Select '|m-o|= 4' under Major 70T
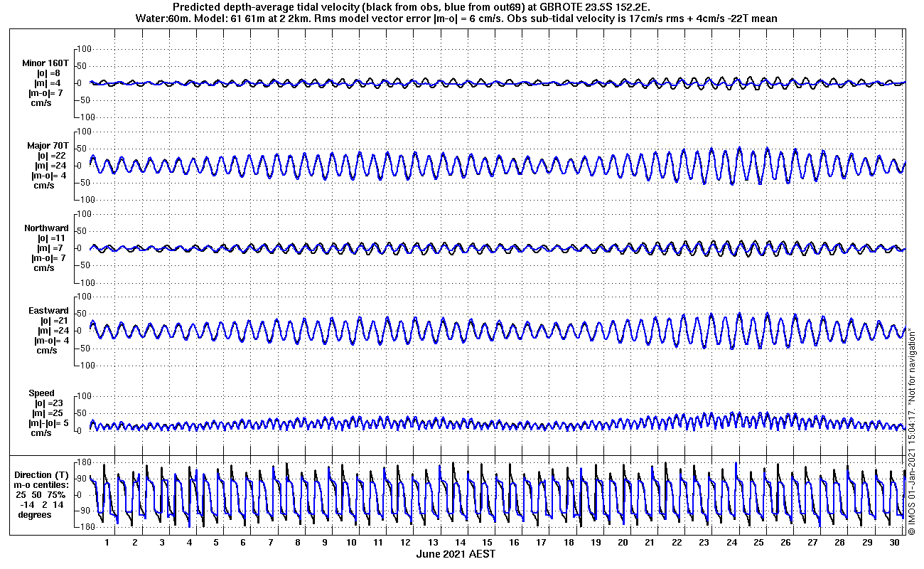Screen dimensions: 924x569 click(49, 176)
